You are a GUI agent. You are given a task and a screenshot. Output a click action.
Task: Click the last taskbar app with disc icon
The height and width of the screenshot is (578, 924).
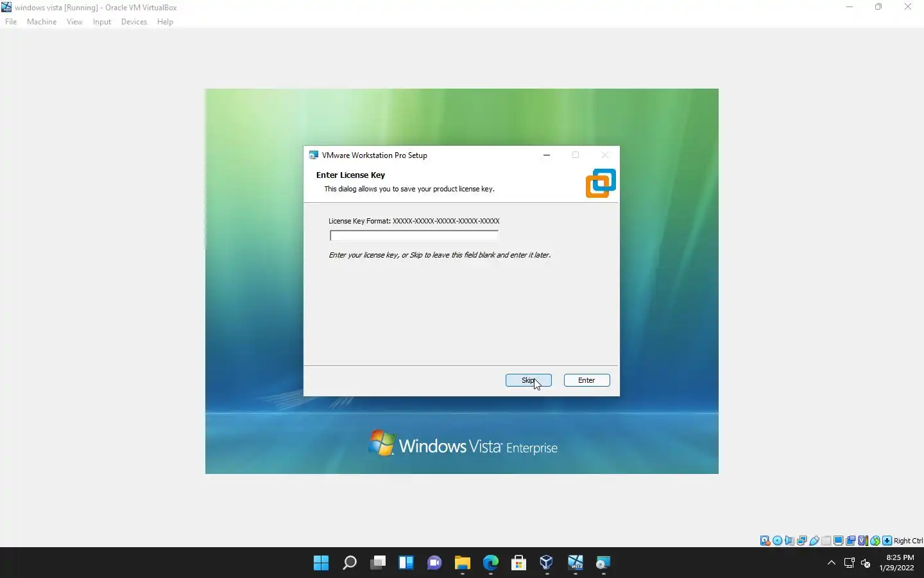tap(603, 563)
